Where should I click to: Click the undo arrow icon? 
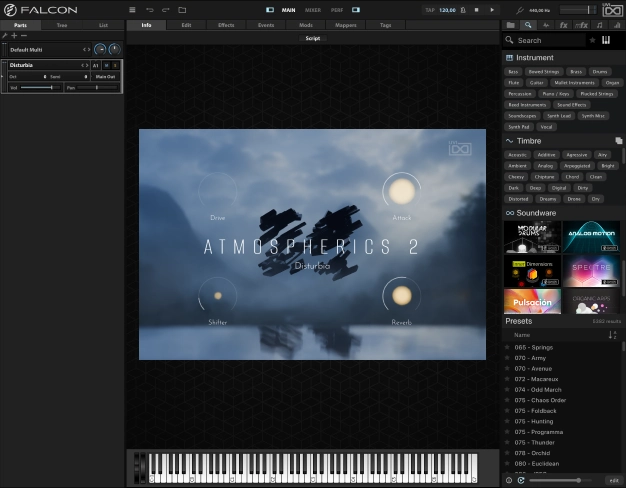(x=149, y=10)
